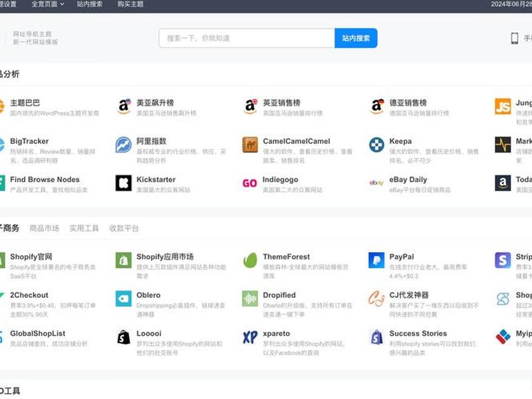Open the orange JS Jungle Scout icon
Screen dimensions: 532x399
tap(503, 106)
